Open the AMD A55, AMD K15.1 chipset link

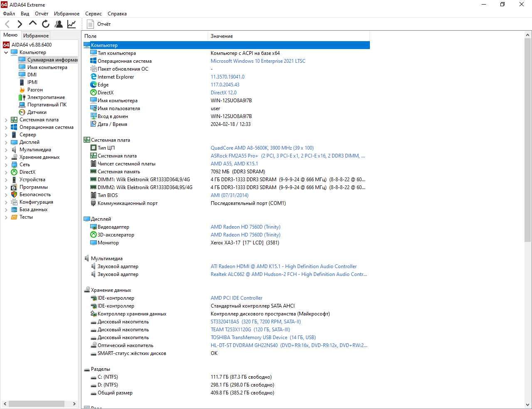tap(234, 164)
